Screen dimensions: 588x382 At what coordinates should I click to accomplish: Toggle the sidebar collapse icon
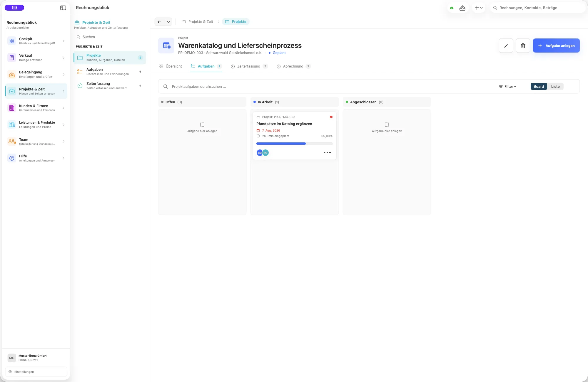[63, 8]
